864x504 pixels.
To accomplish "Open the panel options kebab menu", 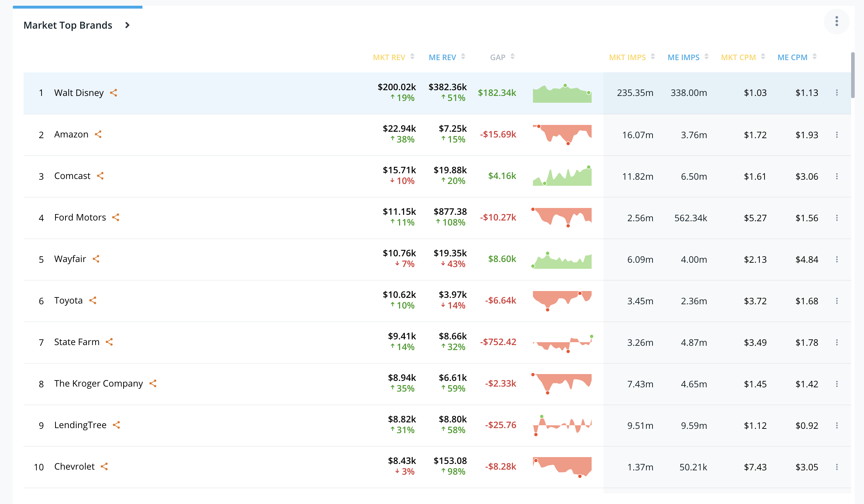I will pyautogui.click(x=836, y=21).
